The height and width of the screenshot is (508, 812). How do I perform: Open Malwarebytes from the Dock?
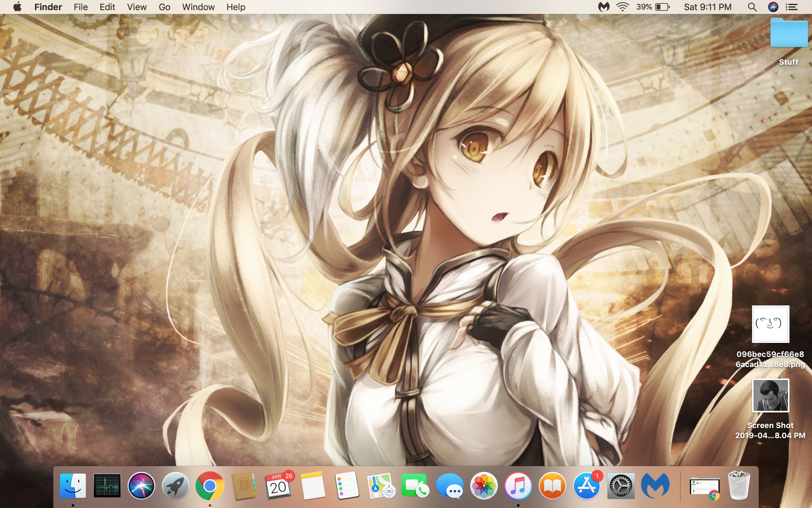pos(655,486)
